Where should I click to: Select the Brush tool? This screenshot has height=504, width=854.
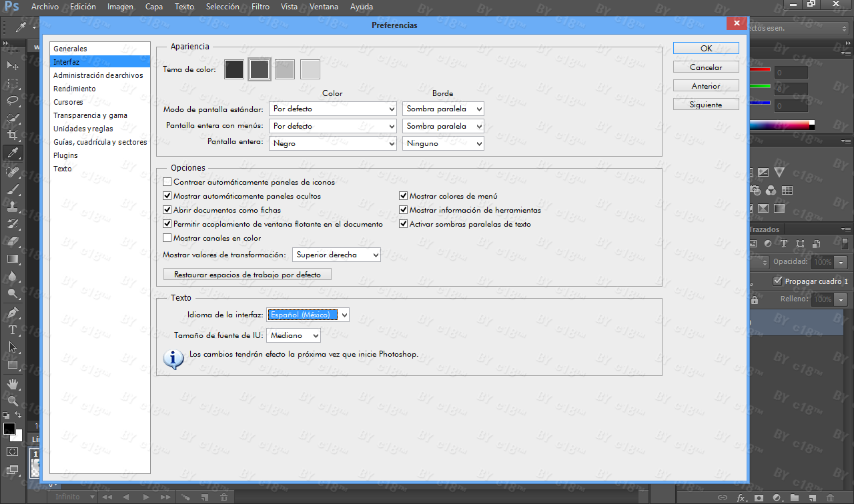pyautogui.click(x=13, y=189)
